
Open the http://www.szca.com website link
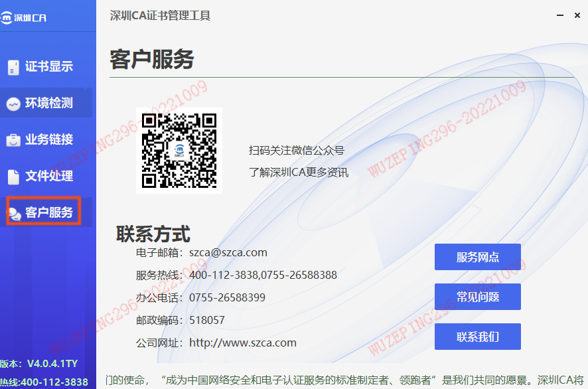click(242, 343)
